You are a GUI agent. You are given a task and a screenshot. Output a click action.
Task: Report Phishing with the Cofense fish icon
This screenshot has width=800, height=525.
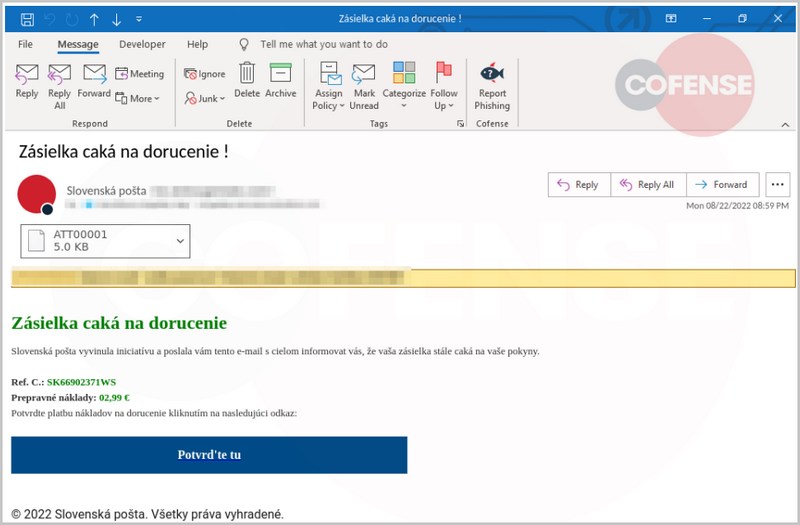(x=491, y=83)
